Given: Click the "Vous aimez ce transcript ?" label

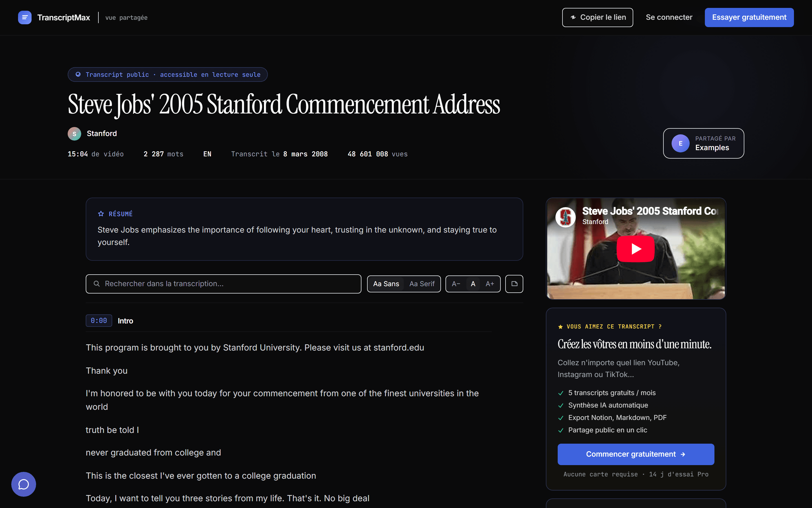Looking at the screenshot, I should [614, 327].
